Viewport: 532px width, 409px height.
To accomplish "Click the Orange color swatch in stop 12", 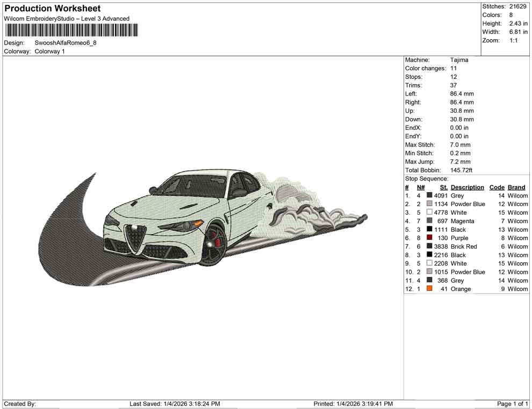I will [429, 289].
